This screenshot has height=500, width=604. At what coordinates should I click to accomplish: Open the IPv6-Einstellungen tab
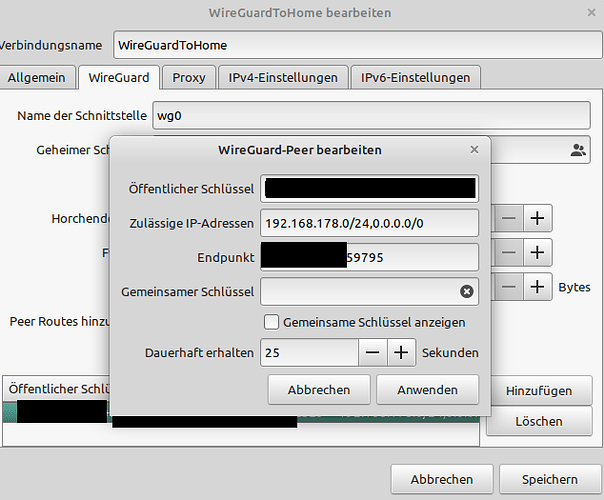click(415, 77)
